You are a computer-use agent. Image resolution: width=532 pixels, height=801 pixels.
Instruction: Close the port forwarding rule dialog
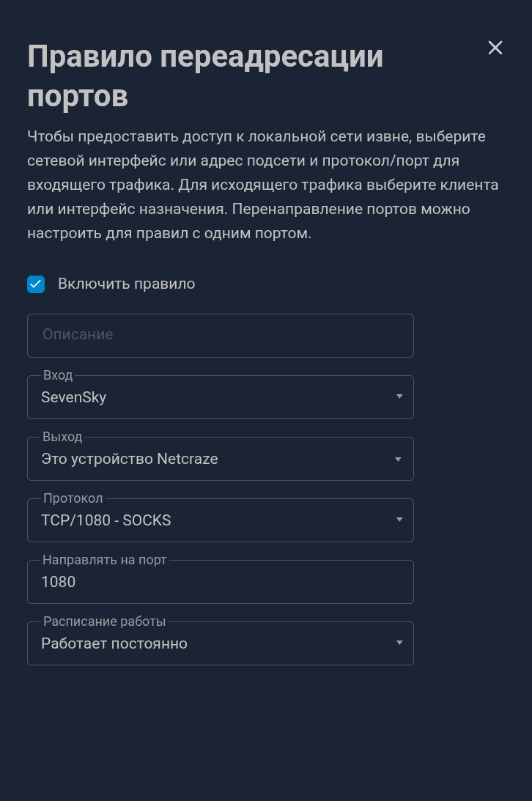point(495,48)
